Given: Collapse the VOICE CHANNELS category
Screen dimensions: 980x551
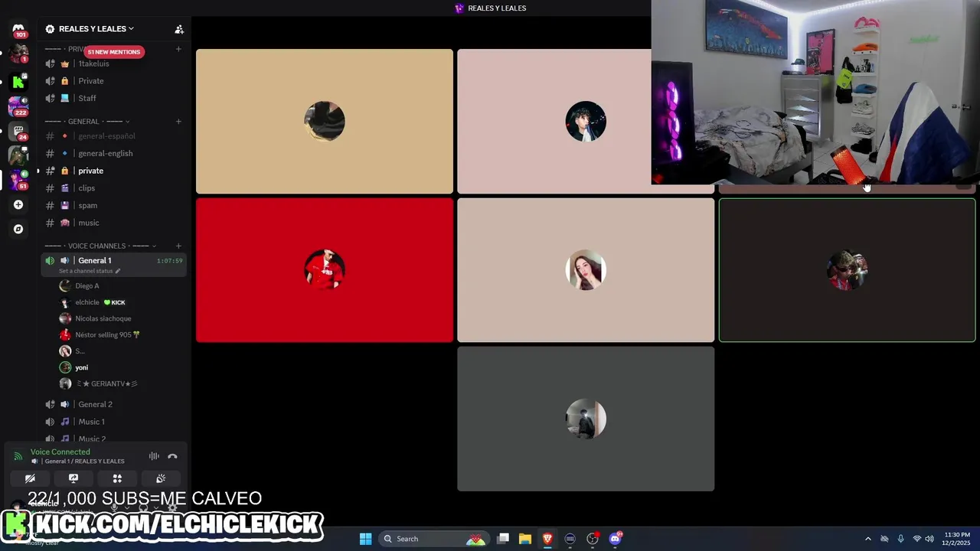Looking at the screenshot, I should pyautogui.click(x=100, y=246).
